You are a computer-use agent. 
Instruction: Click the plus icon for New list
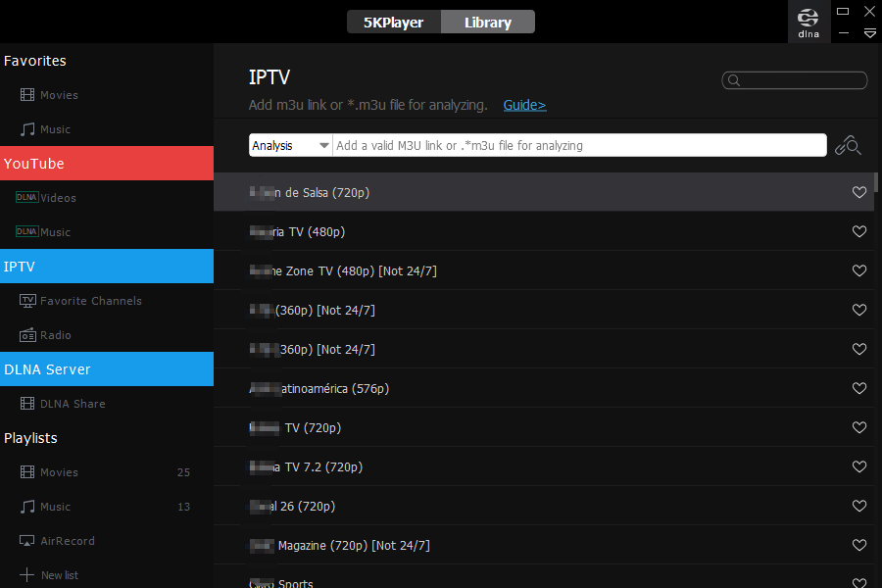[x=27, y=574]
